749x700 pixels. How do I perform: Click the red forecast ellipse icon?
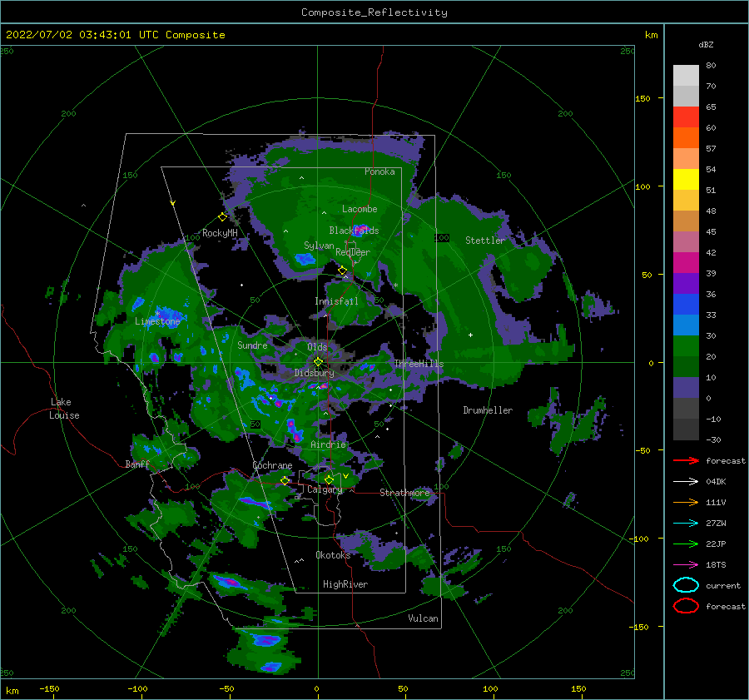pos(686,606)
